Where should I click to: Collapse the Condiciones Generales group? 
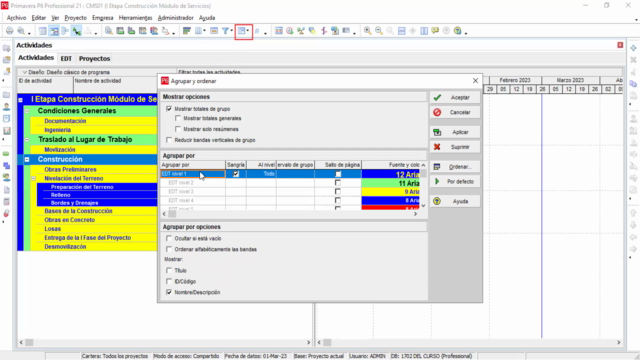pyautogui.click(x=27, y=111)
